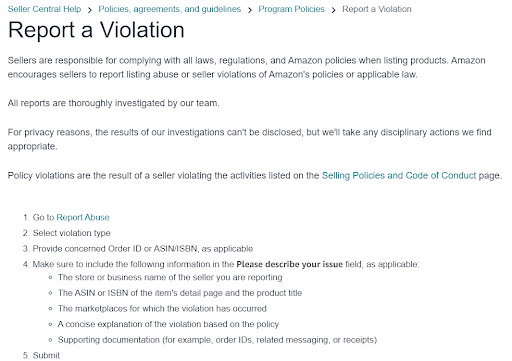Open Selling Policies and Code of Conduct link
The width and height of the screenshot is (512, 361).
pyautogui.click(x=399, y=175)
